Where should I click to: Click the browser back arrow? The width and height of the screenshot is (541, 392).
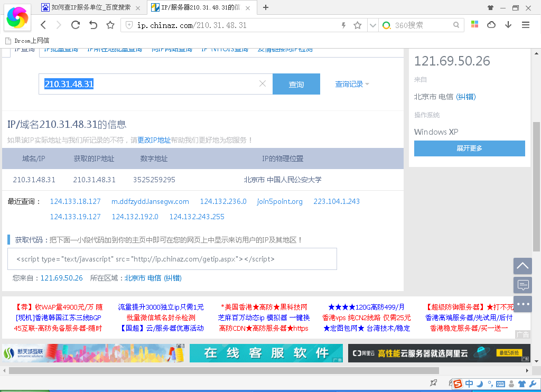(43, 25)
